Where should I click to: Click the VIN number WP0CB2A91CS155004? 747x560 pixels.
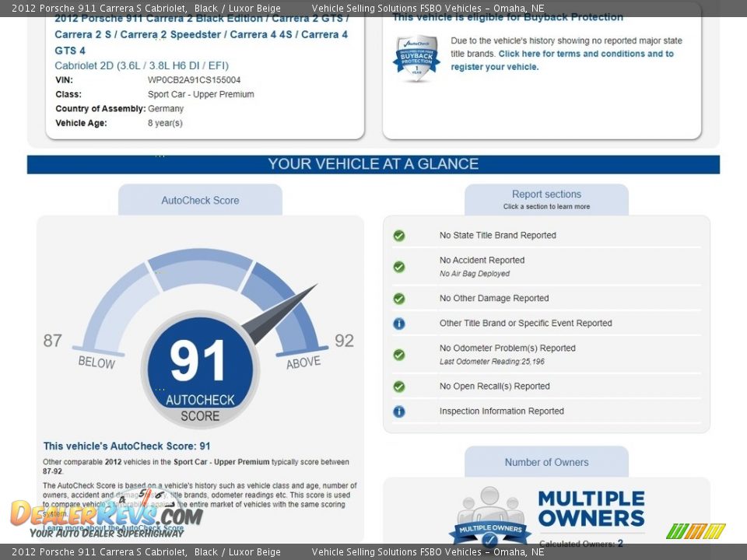point(194,80)
